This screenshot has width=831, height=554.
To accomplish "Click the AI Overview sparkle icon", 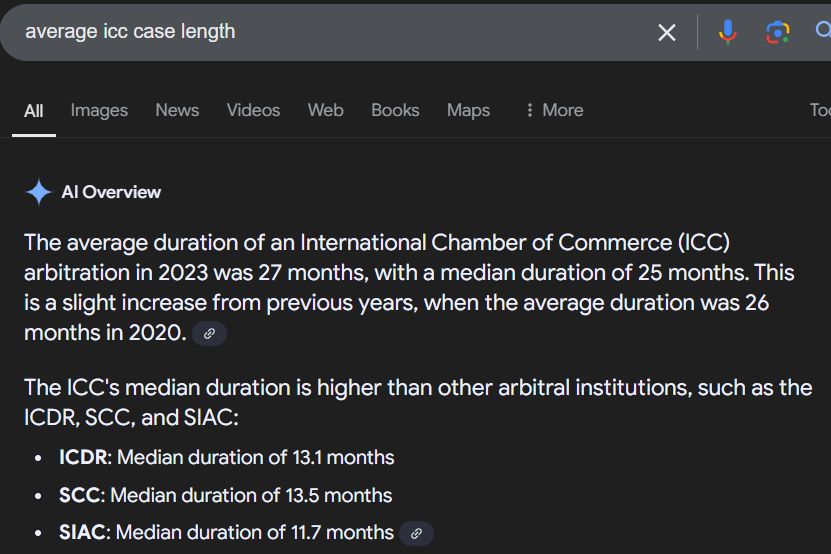I will pyautogui.click(x=39, y=192).
